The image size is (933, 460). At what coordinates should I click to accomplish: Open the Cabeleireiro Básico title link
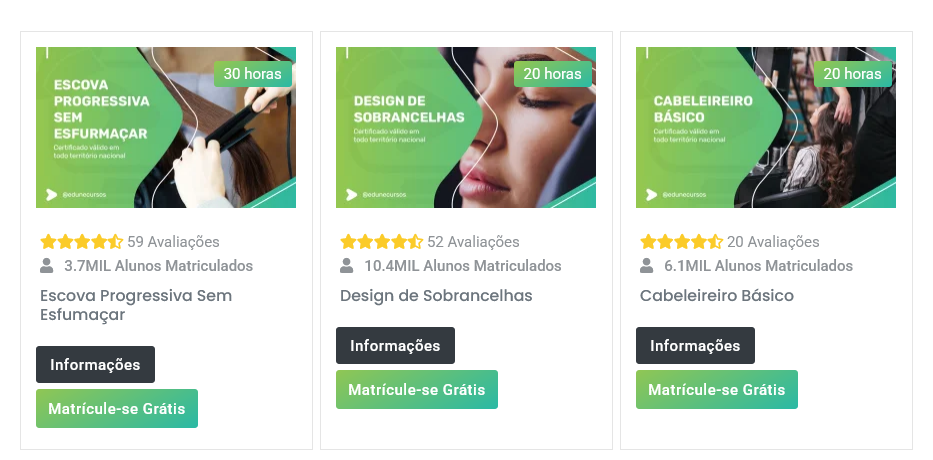[x=716, y=296]
